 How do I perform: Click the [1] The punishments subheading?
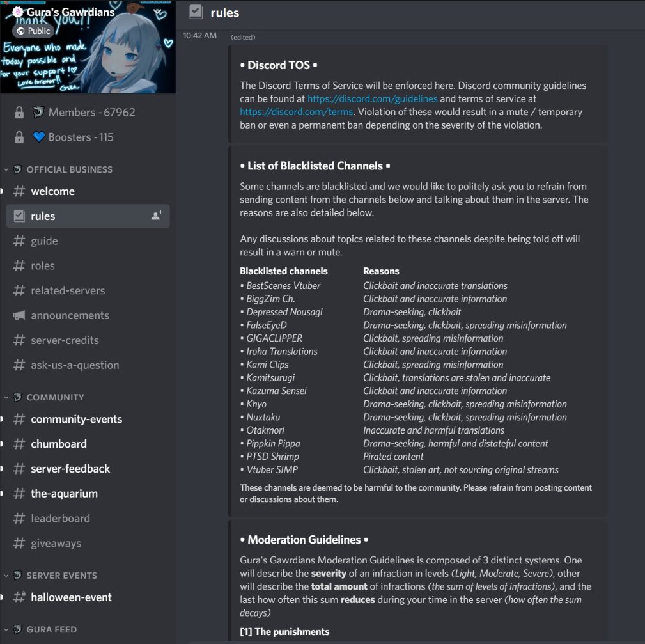pyautogui.click(x=284, y=632)
